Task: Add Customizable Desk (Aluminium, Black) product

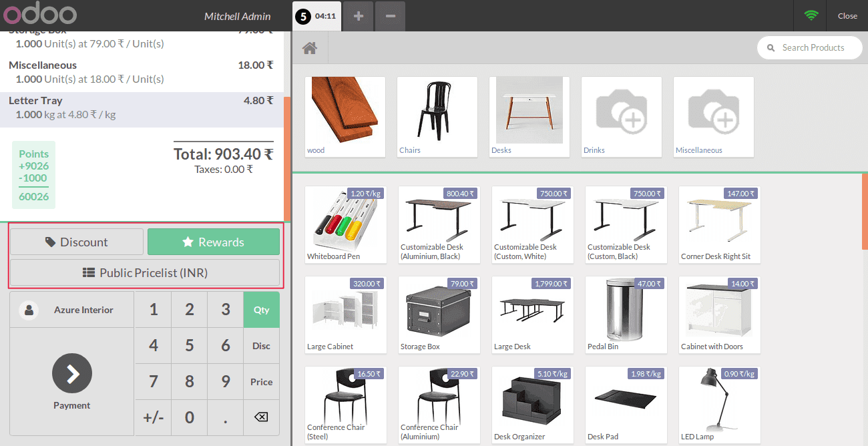Action: click(439, 224)
